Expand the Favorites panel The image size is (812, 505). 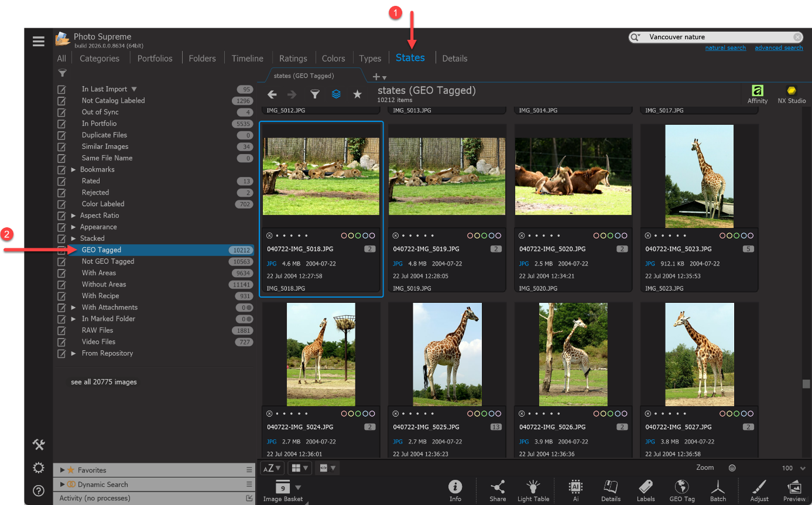coord(63,470)
